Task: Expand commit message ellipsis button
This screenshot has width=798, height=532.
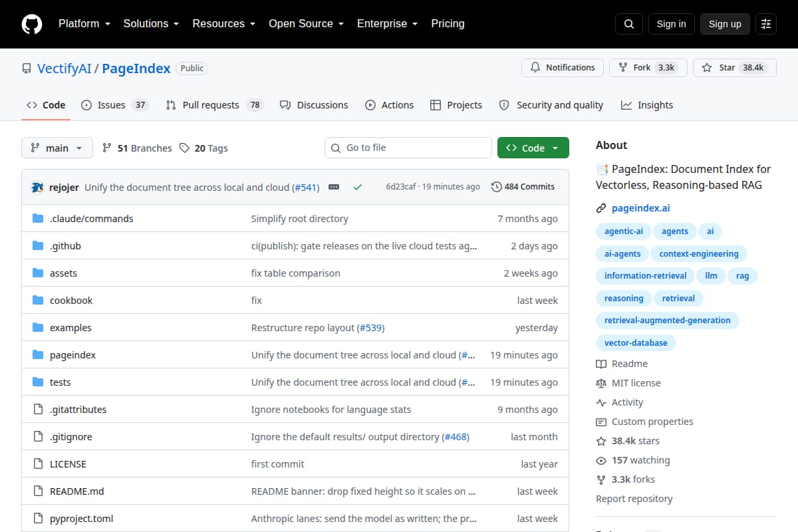Action: tap(334, 188)
